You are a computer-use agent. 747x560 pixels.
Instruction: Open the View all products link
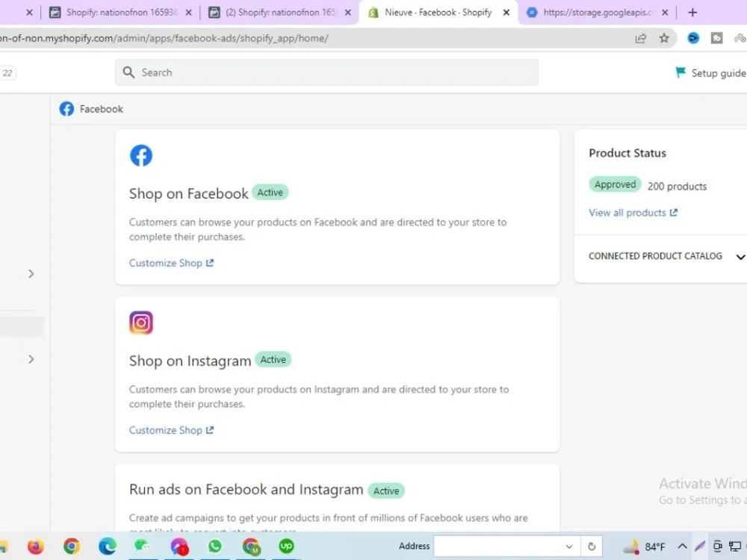point(633,213)
